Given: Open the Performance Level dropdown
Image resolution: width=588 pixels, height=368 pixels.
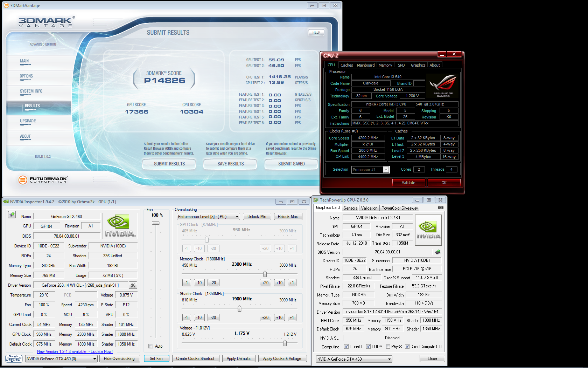Looking at the screenshot, I should (208, 217).
